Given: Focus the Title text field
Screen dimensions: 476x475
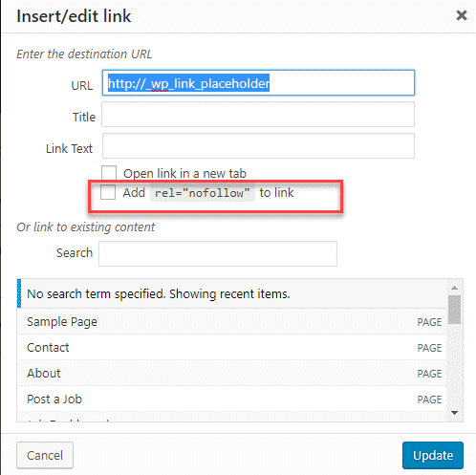Looking at the screenshot, I should point(258,115).
